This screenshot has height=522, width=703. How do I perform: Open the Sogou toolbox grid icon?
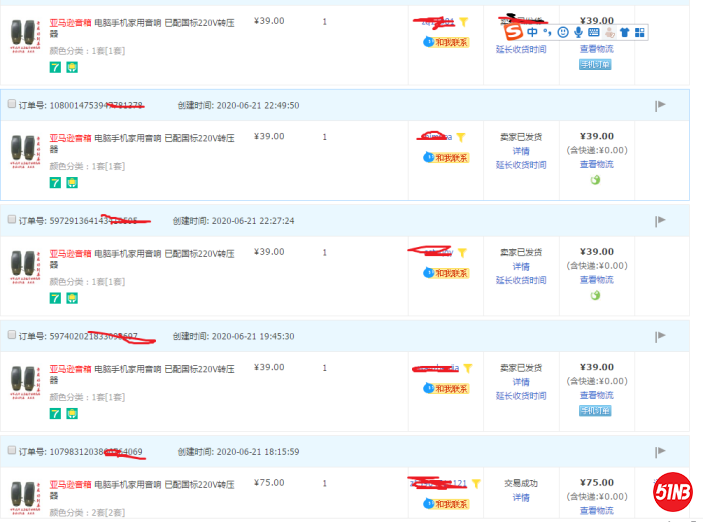click(640, 32)
